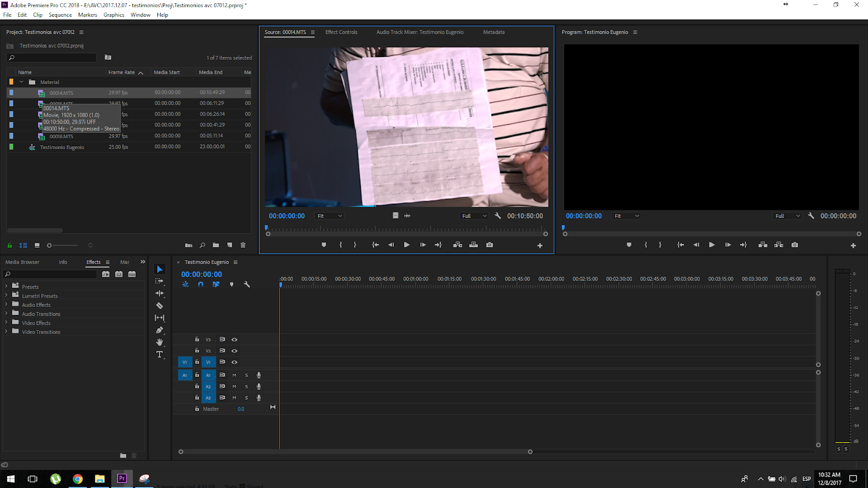
Task: Play sequence in Program monitor
Action: tap(712, 245)
